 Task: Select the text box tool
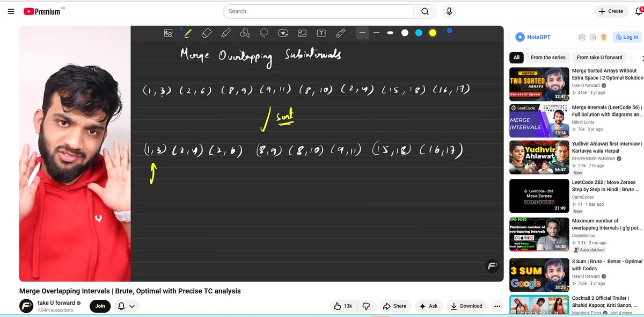(x=321, y=33)
